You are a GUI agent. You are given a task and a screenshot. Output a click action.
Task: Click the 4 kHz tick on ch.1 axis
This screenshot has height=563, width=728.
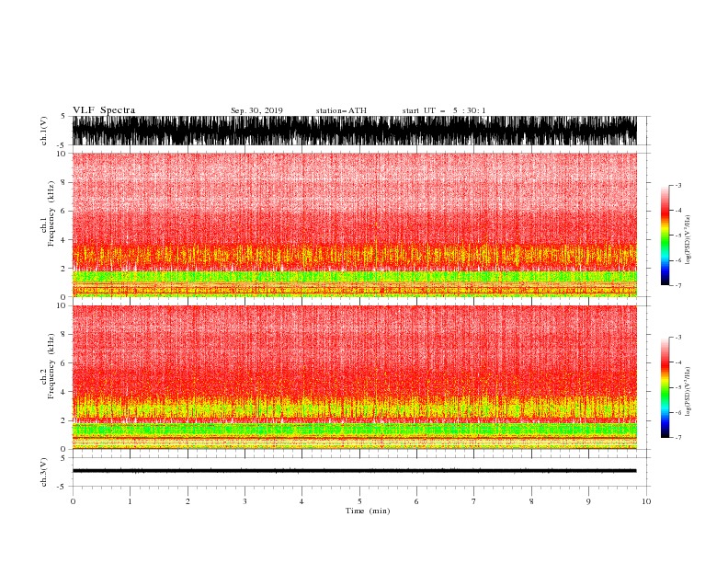(x=63, y=240)
